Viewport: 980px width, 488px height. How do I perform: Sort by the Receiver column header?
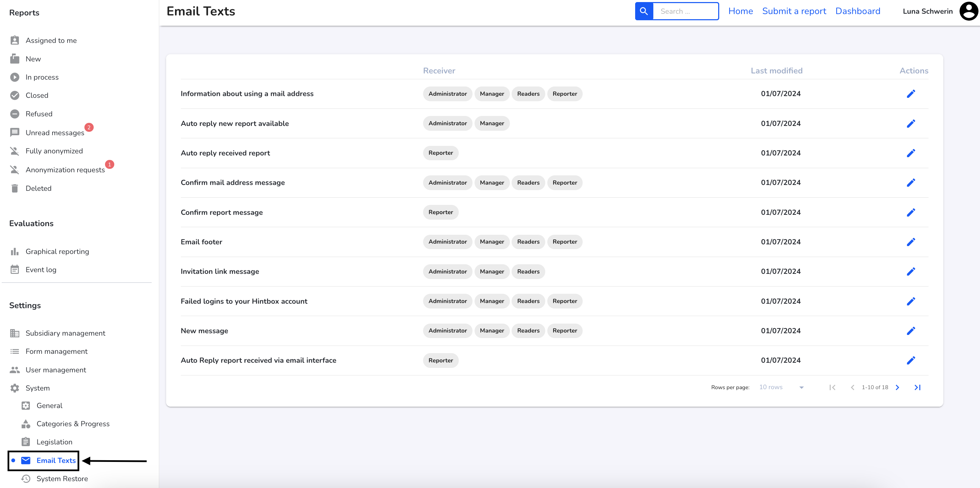tap(439, 71)
